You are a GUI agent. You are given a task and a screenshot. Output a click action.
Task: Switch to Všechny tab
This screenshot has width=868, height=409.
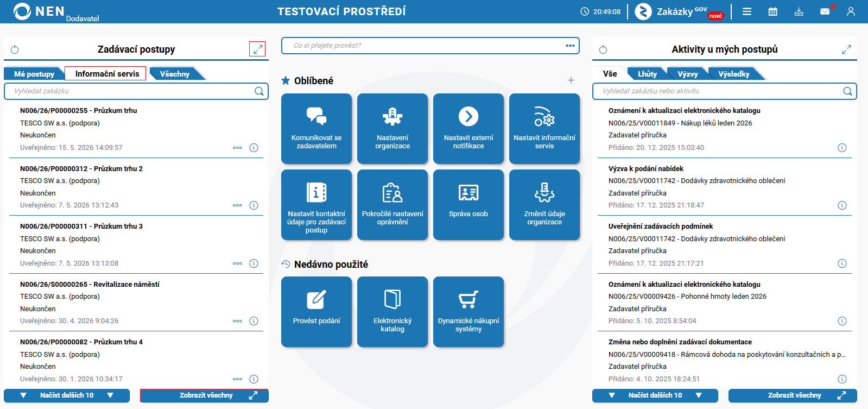(x=175, y=74)
